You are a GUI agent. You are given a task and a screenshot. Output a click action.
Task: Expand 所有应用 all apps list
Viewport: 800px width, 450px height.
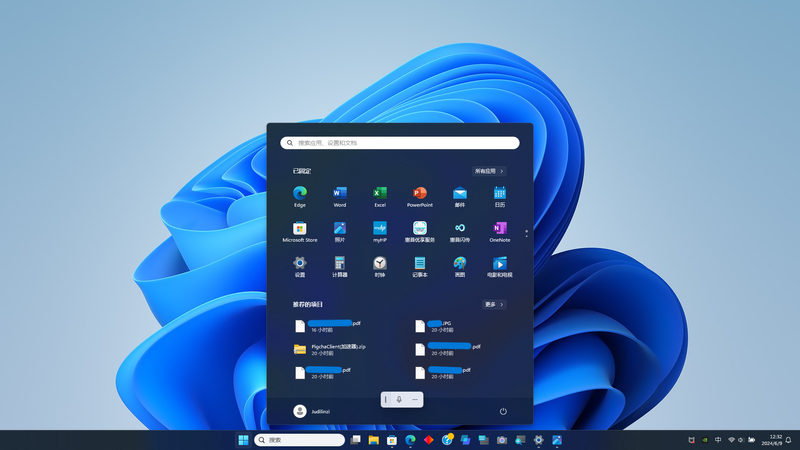pos(489,171)
